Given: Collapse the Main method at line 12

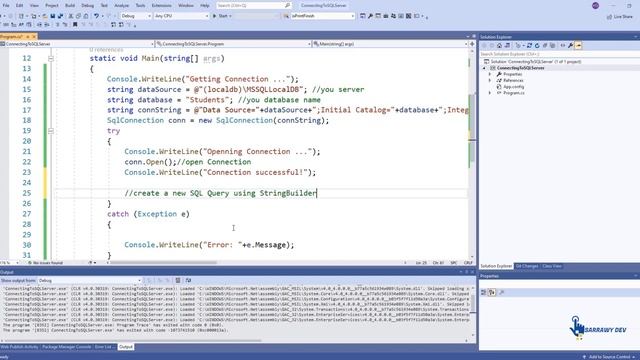Looking at the screenshot, I should pyautogui.click(x=51, y=58).
